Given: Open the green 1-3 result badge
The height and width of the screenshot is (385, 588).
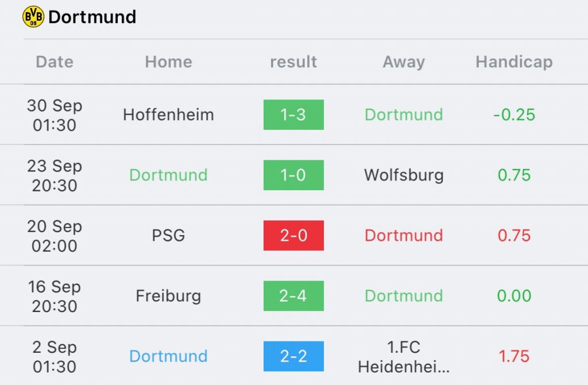Looking at the screenshot, I should (x=293, y=115).
